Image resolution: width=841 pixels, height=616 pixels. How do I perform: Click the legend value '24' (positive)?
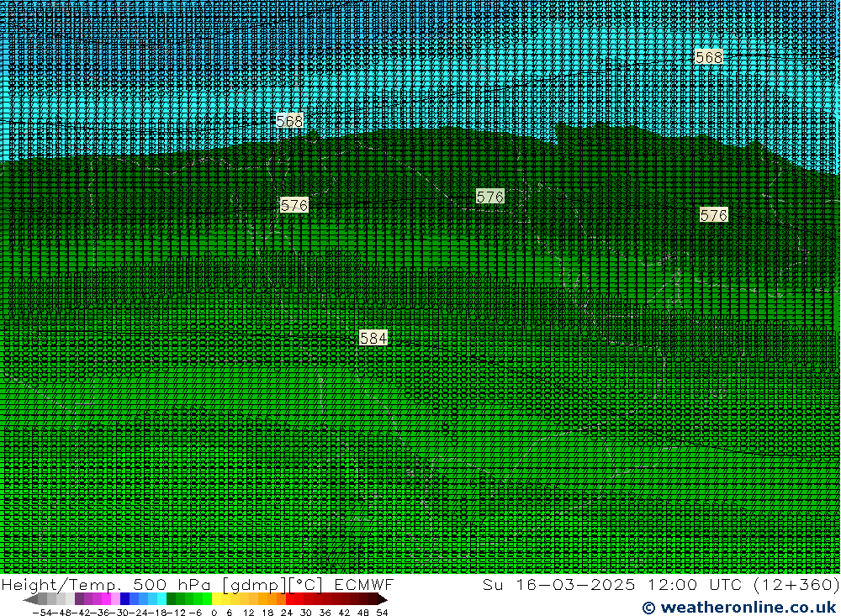point(287,613)
